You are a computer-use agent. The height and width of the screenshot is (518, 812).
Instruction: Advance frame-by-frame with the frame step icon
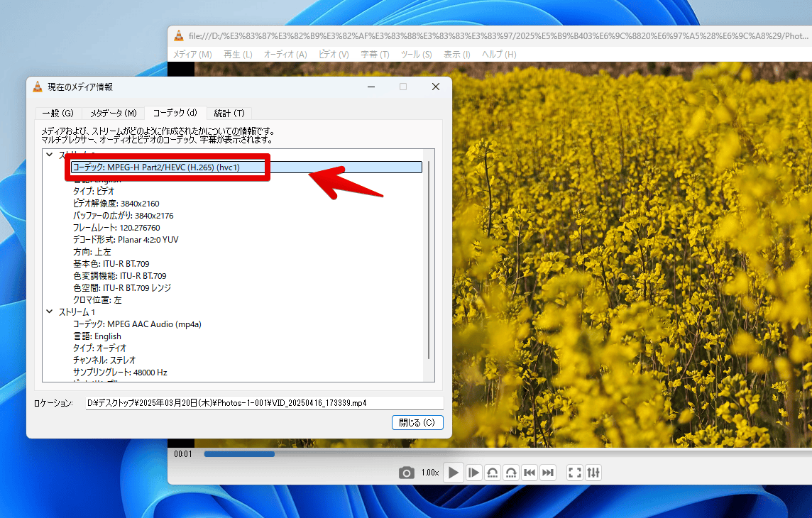point(473,473)
